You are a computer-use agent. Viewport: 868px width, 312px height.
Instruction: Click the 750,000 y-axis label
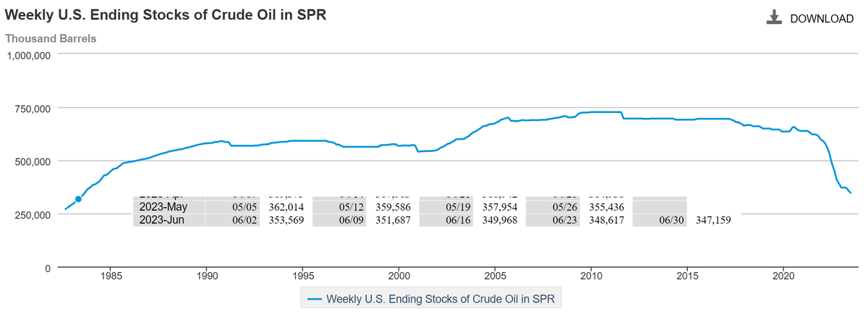click(33, 108)
